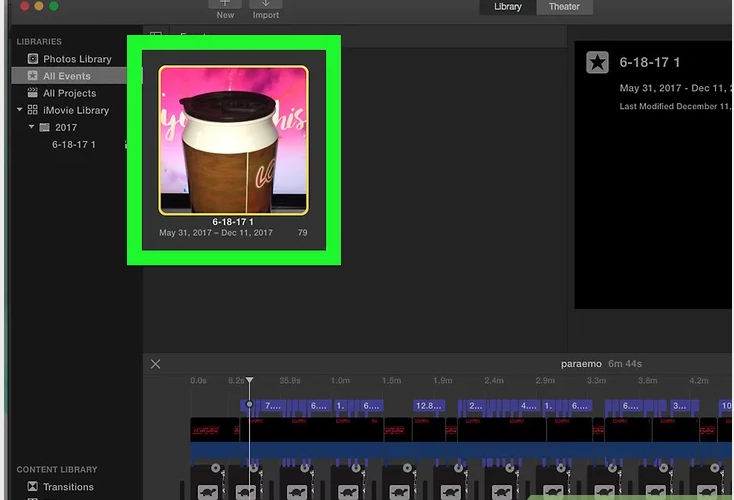Screen dimensions: 734x500
Task: Click the timeline playhead marker
Action: click(x=250, y=380)
